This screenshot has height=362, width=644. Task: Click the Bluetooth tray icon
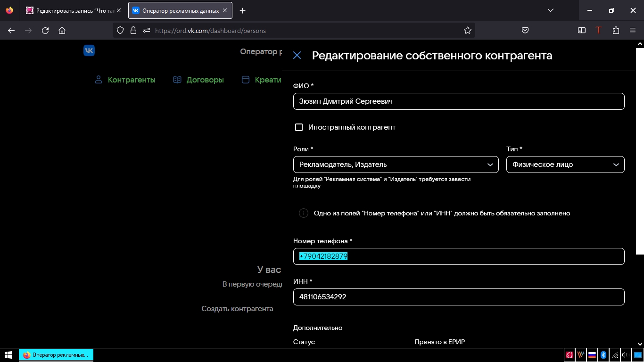pos(603,355)
